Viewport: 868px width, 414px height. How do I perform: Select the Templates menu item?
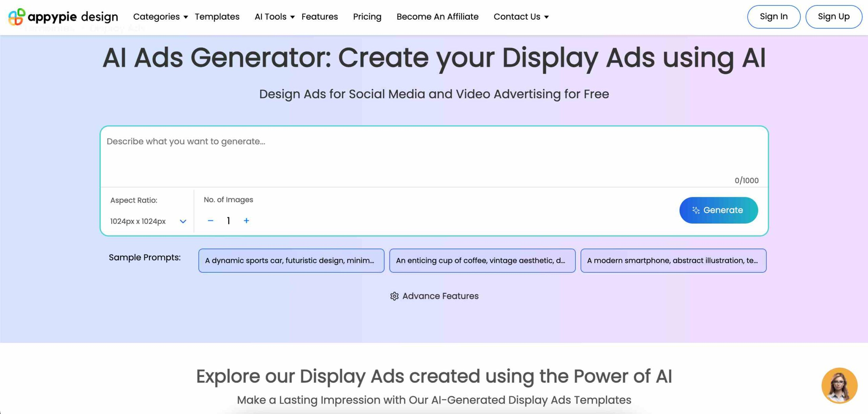click(x=217, y=17)
